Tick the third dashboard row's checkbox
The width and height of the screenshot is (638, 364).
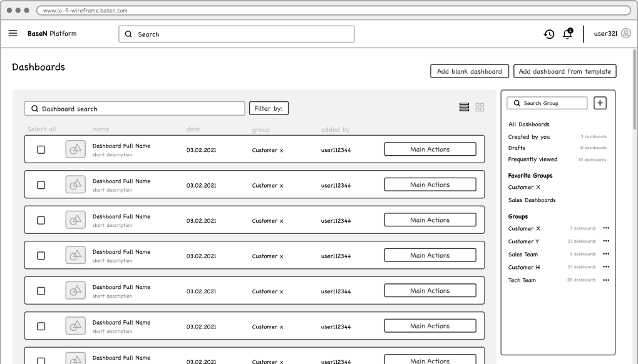point(41,220)
